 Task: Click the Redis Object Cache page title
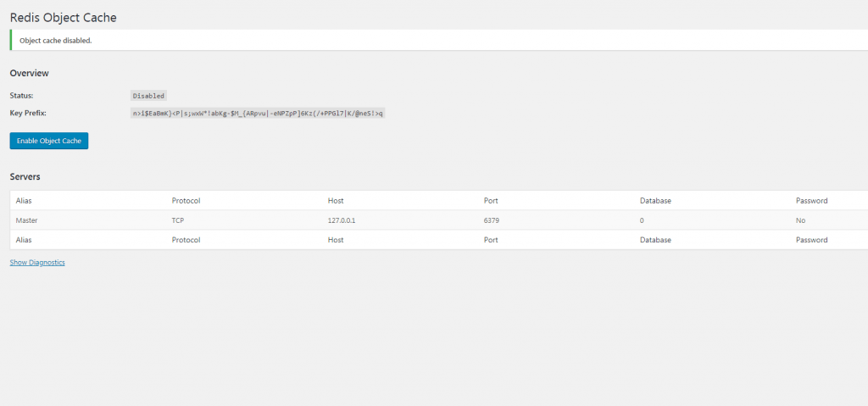pos(63,18)
